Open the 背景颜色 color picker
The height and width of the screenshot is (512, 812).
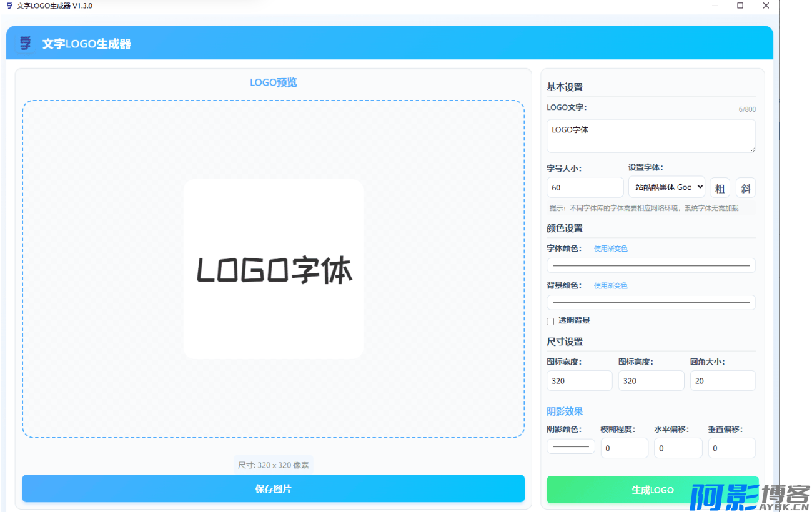[651, 302]
